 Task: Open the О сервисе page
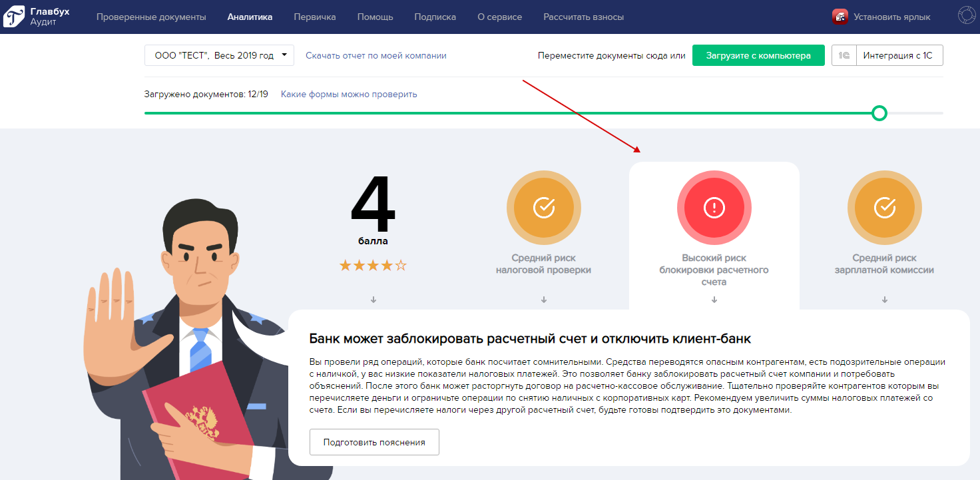pos(500,17)
